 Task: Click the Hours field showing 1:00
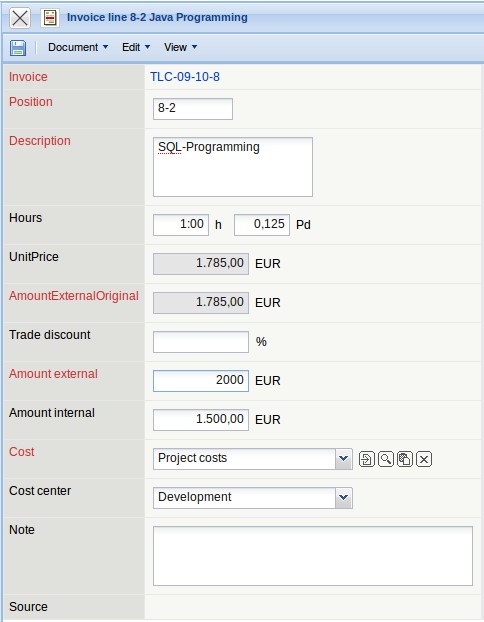[181, 225]
